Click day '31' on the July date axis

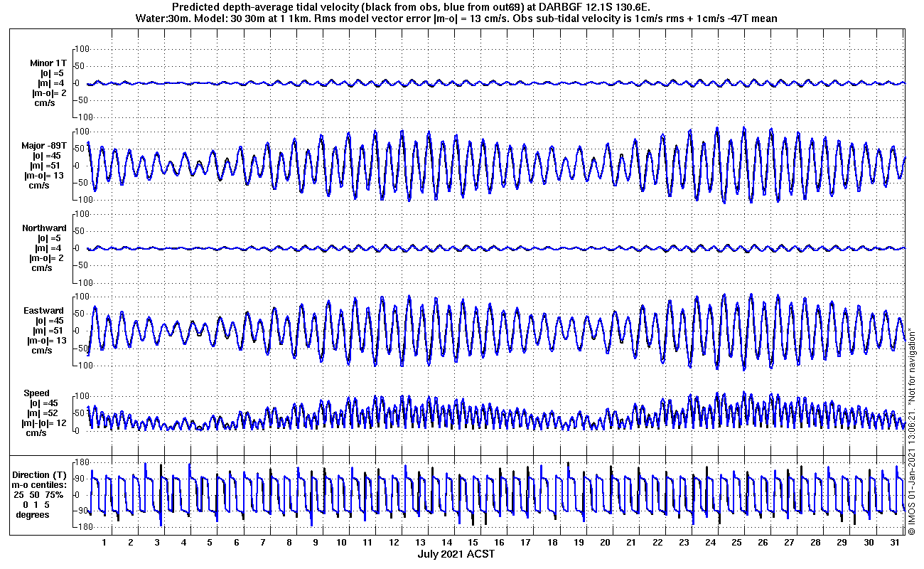point(894,542)
